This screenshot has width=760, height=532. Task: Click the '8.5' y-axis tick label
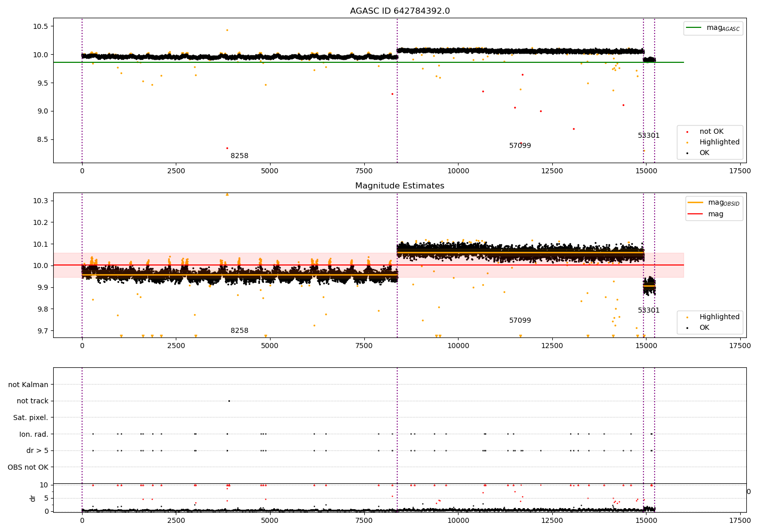tap(43, 140)
